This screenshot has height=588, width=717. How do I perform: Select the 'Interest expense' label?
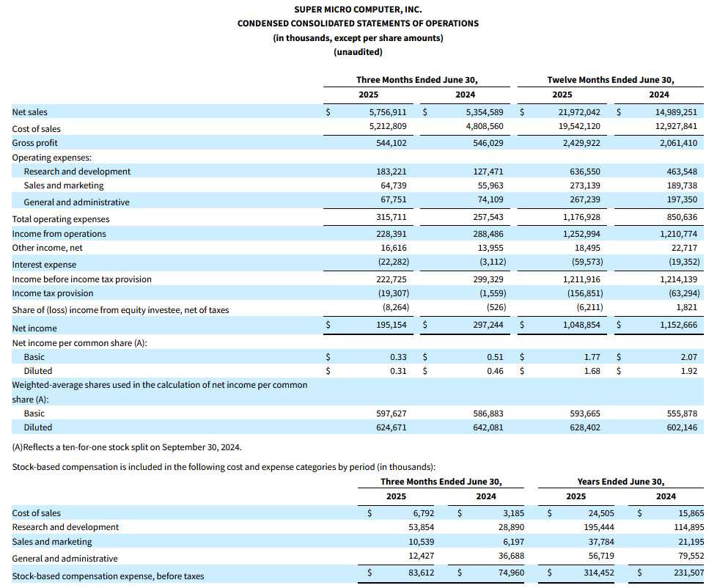[44, 265]
